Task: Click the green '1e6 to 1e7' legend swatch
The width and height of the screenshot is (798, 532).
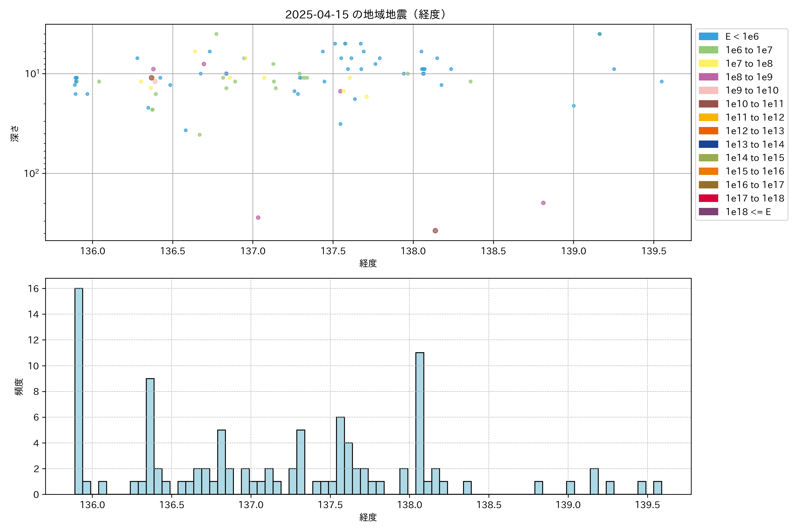Action: pos(708,50)
